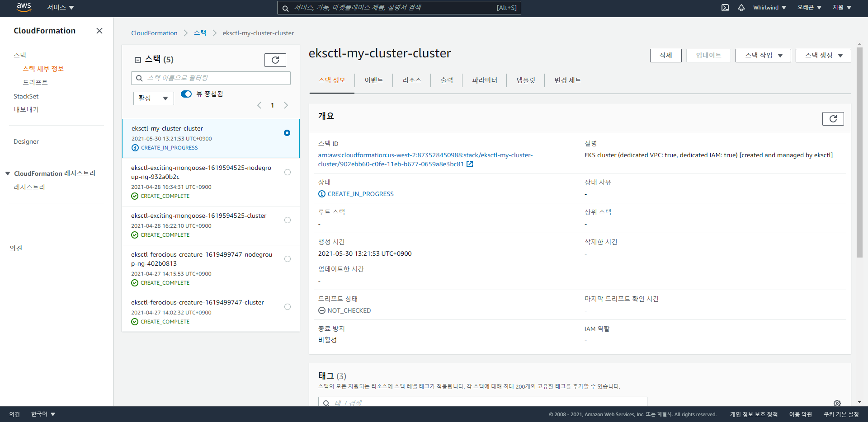868x422 pixels.
Task: Open the 한국어 language selector
Action: pyautogui.click(x=43, y=414)
